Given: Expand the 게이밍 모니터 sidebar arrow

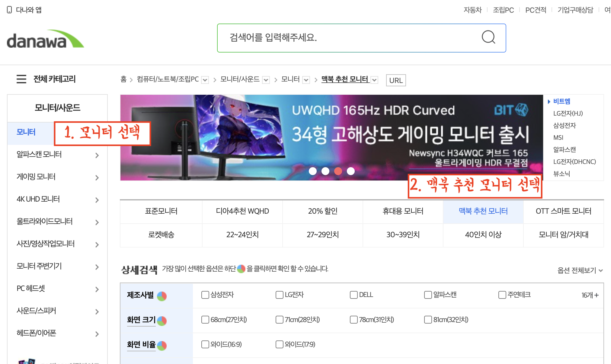Looking at the screenshot, I should [97, 177].
